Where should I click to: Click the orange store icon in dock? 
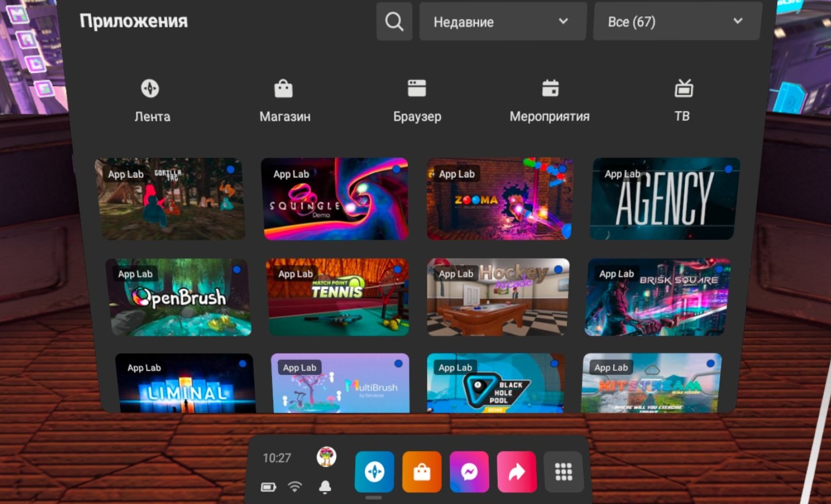pos(422,472)
